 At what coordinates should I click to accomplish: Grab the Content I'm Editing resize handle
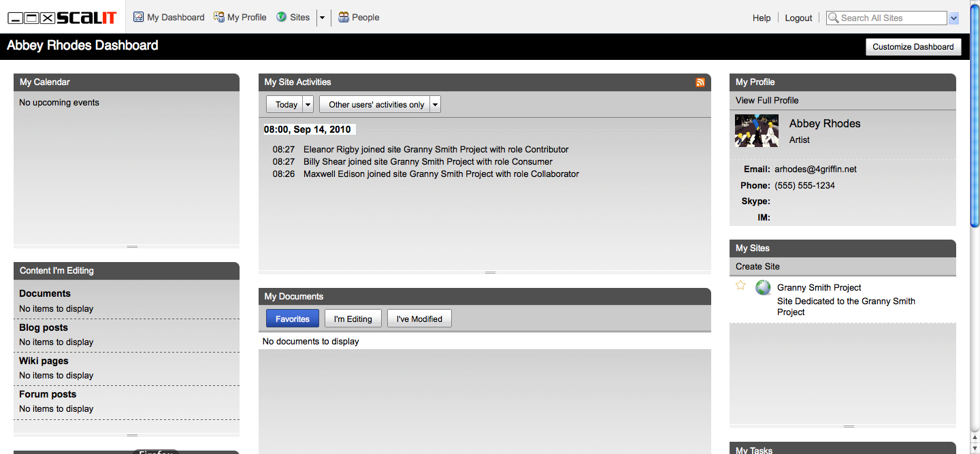tap(132, 435)
